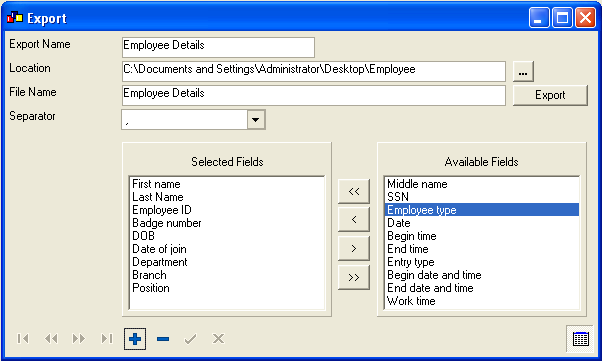602x361 pixels.
Task: Select Entry type in Available Fields
Action: [481, 262]
